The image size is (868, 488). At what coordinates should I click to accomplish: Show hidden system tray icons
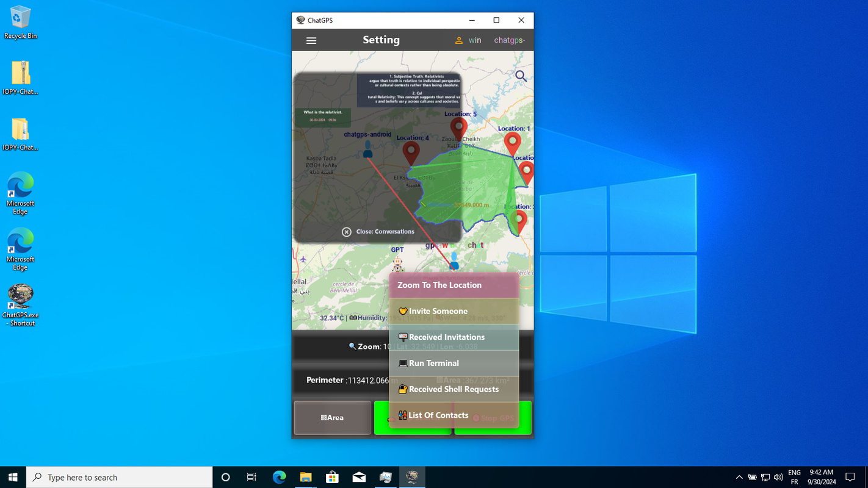coord(739,477)
